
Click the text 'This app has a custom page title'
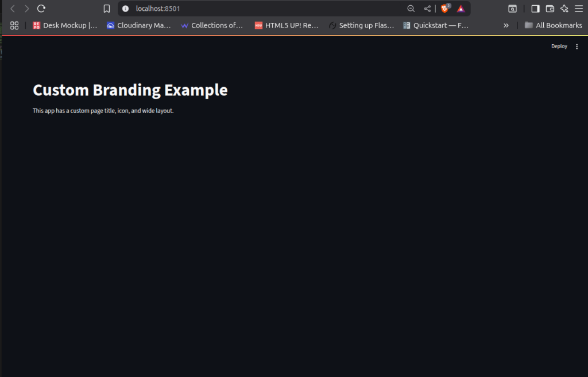click(74, 111)
